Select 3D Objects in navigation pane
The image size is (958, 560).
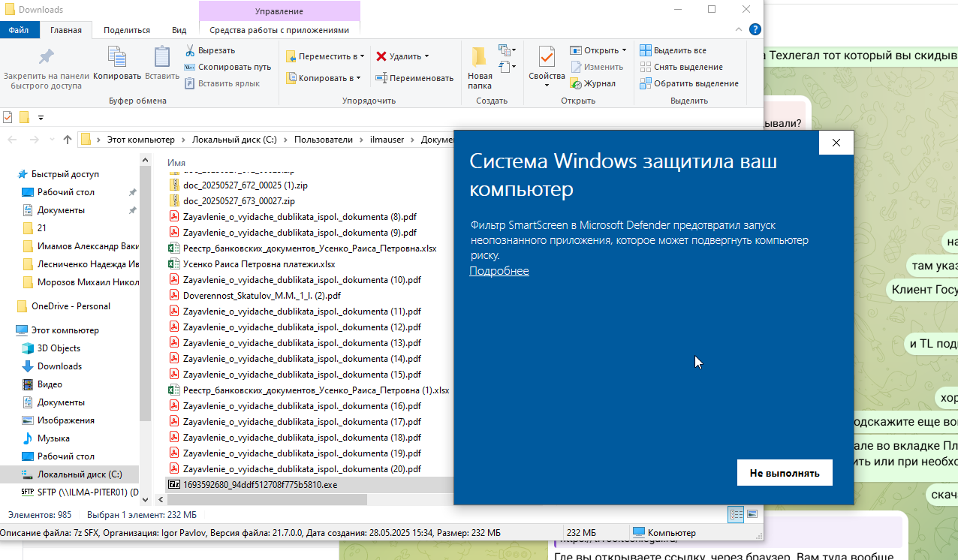coord(59,348)
